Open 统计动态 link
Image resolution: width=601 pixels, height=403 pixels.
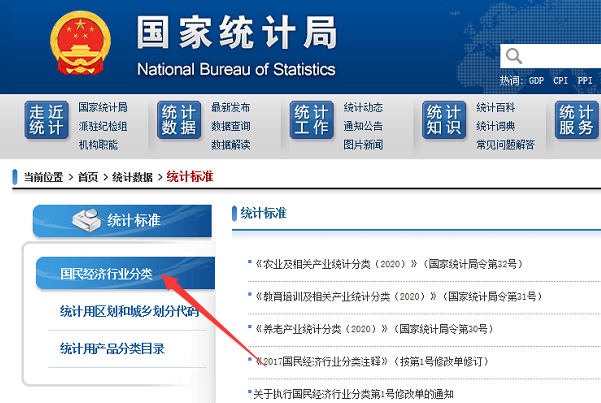pyautogui.click(x=363, y=107)
